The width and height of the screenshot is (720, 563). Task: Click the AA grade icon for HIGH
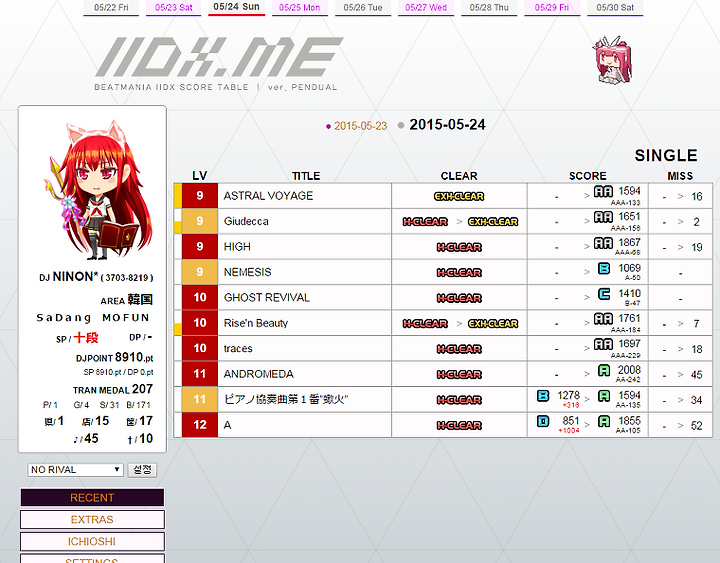[603, 242]
